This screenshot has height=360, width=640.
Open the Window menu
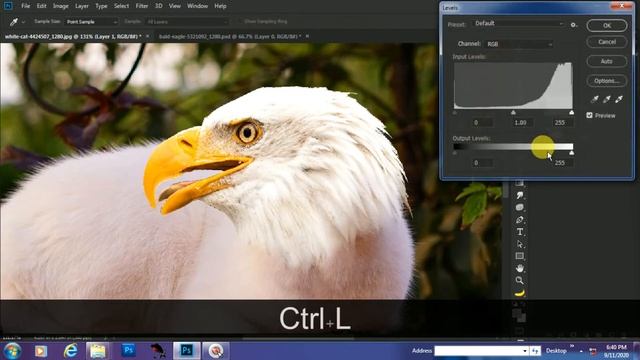point(197,6)
